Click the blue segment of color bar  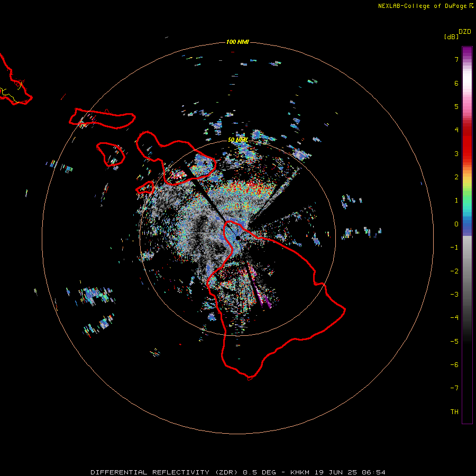pos(467,226)
